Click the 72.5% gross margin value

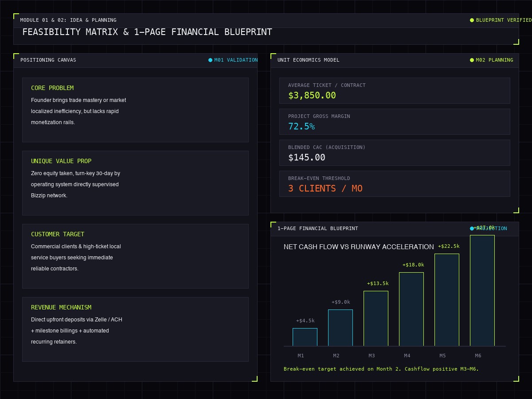coord(301,126)
